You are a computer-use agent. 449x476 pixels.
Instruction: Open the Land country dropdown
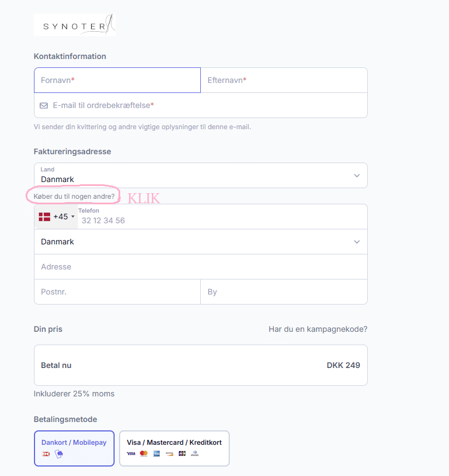(200, 175)
